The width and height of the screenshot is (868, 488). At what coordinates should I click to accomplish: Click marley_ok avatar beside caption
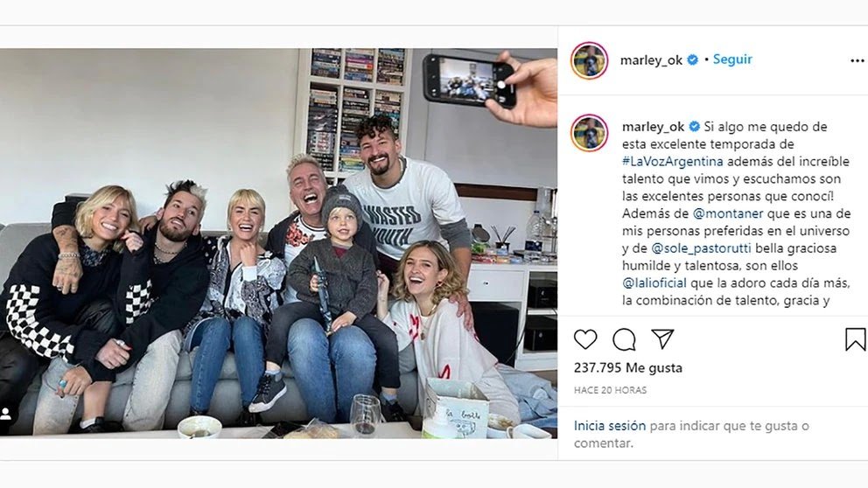click(x=589, y=133)
